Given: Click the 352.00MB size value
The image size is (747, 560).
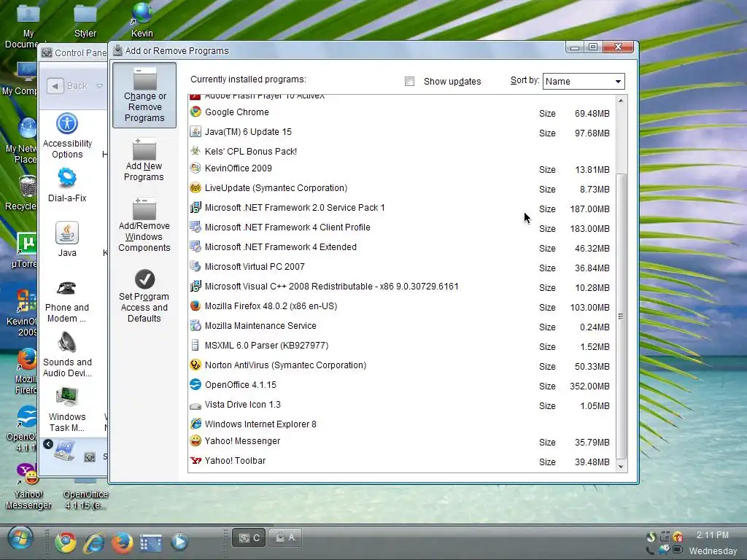Looking at the screenshot, I should point(589,386).
